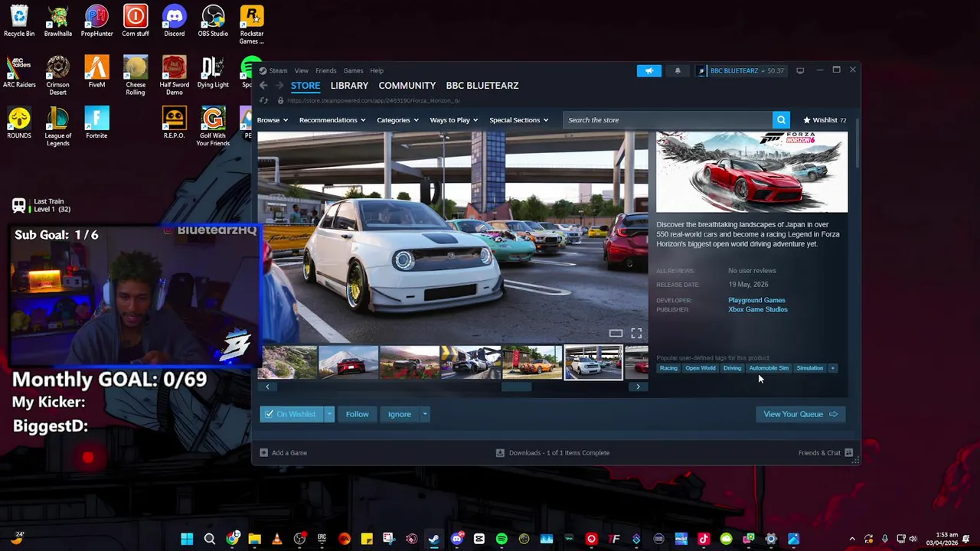Image resolution: width=980 pixels, height=551 pixels.
Task: Open the FiveM desktop icon
Action: click(96, 72)
